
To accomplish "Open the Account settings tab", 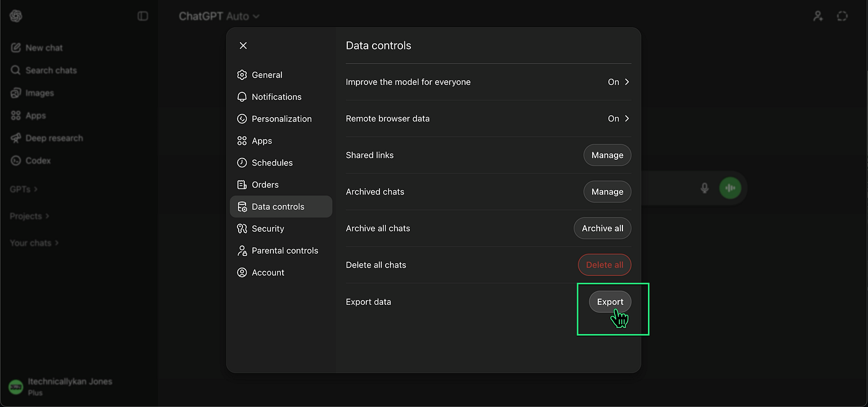I will click(x=281, y=273).
